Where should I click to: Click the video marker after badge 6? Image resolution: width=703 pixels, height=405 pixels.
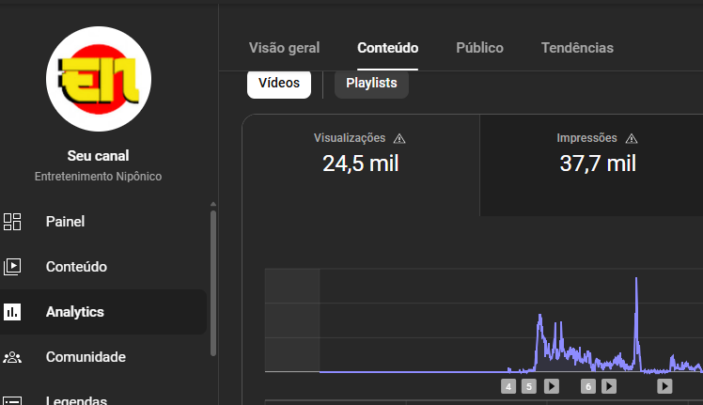tap(609, 386)
